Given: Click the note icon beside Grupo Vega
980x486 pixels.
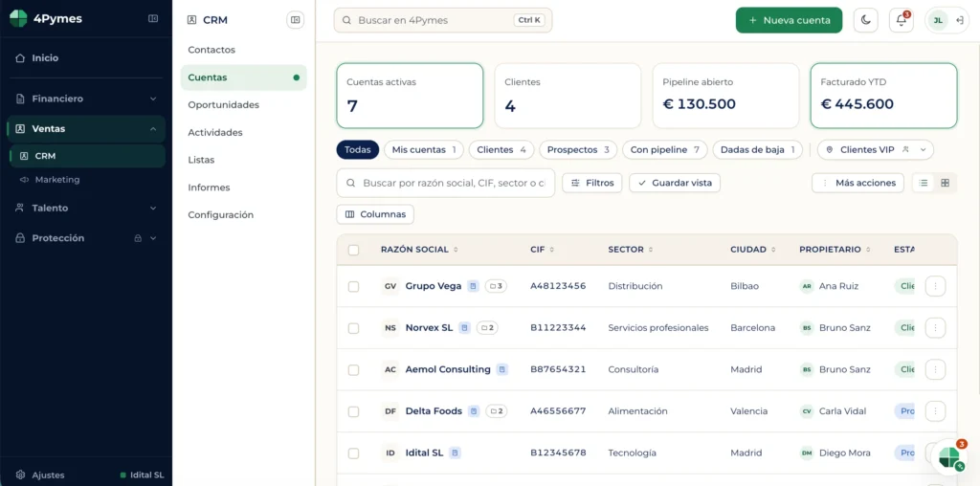Looking at the screenshot, I should pos(473,286).
